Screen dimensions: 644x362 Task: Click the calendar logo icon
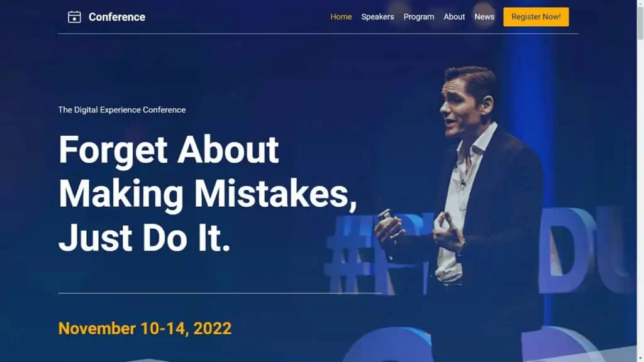pos(74,17)
